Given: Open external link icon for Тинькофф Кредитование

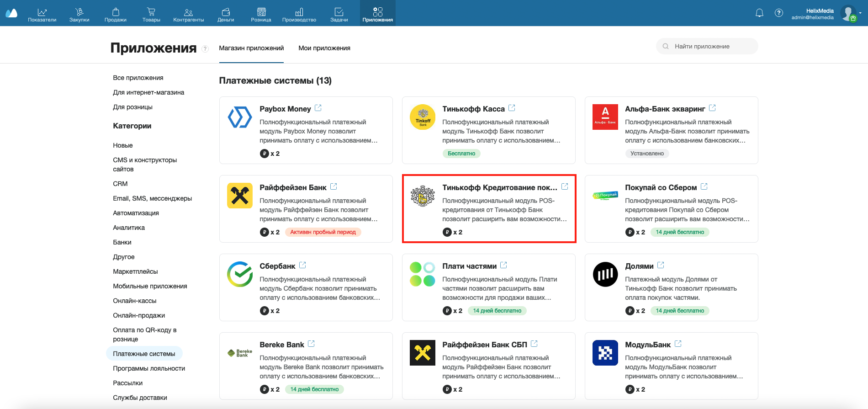Looking at the screenshot, I should coord(565,187).
